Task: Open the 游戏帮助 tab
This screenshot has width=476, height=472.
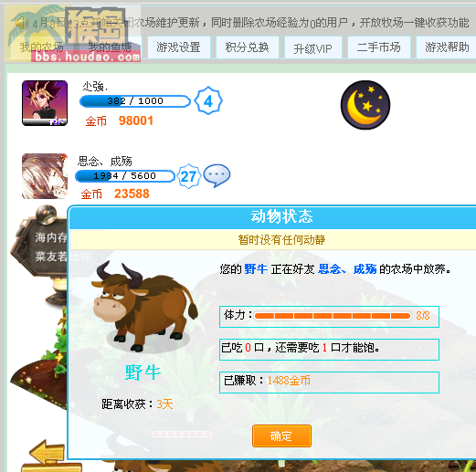Action: pos(447,47)
